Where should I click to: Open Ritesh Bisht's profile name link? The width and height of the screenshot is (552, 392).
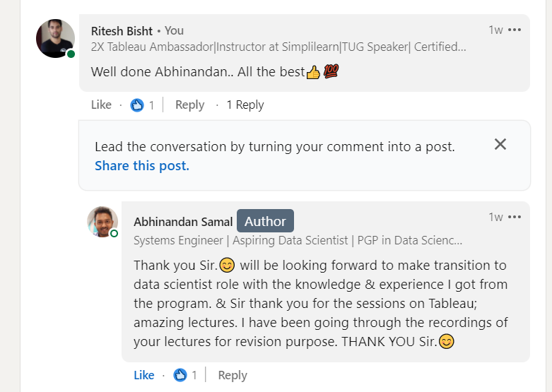[122, 30]
